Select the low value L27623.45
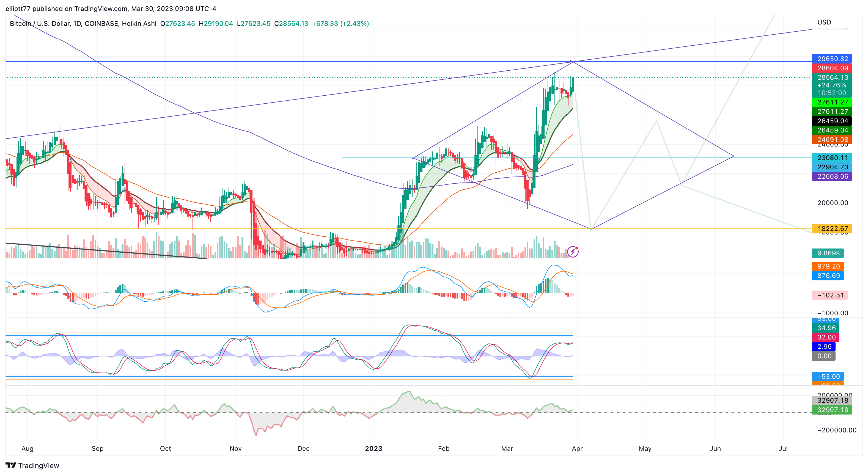This screenshot has height=475, width=868. (254, 24)
